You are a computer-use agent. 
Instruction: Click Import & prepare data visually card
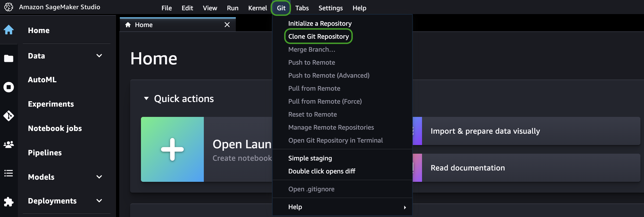(x=526, y=131)
